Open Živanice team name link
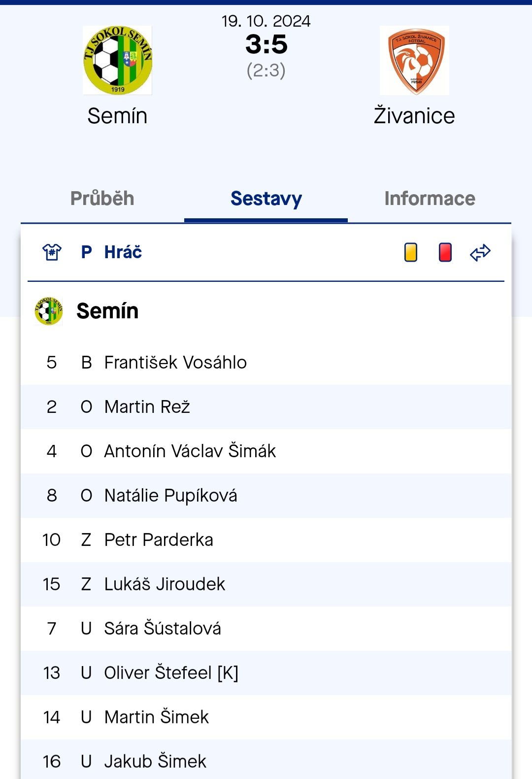Image resolution: width=532 pixels, height=779 pixels. [x=414, y=115]
